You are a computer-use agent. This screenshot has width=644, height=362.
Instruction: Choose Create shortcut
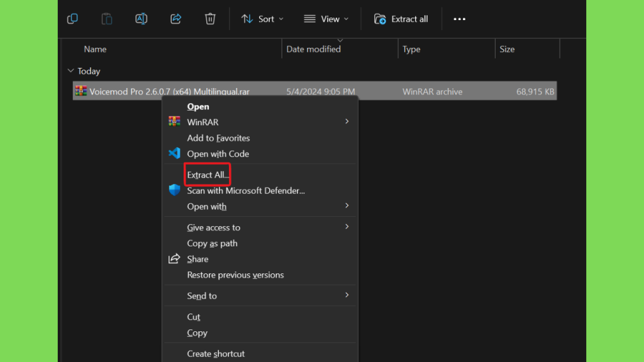point(216,354)
